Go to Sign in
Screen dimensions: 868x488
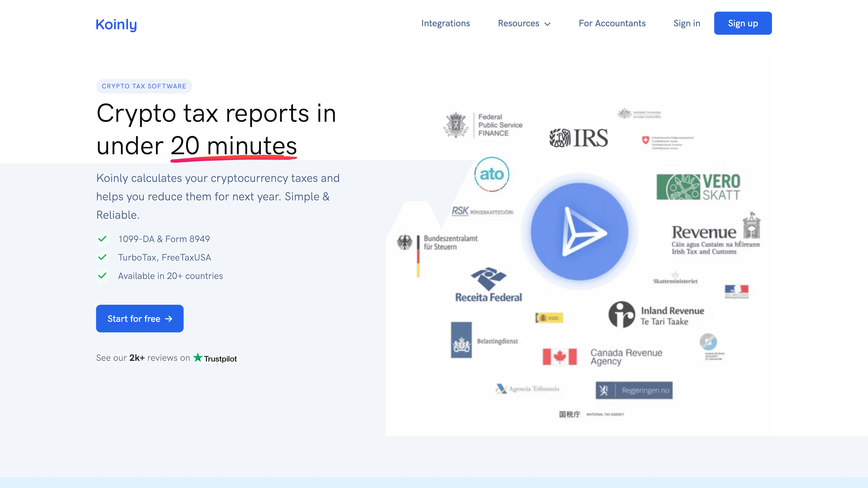click(x=687, y=23)
